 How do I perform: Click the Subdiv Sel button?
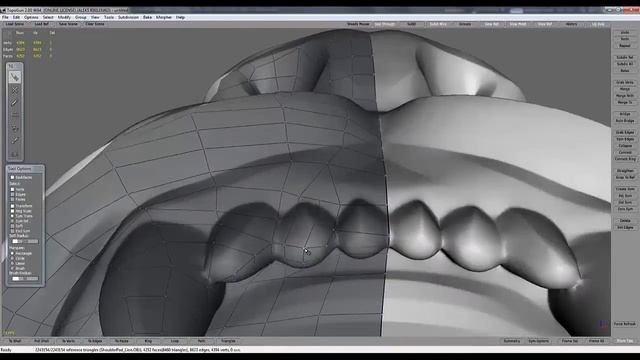pyautogui.click(x=625, y=58)
